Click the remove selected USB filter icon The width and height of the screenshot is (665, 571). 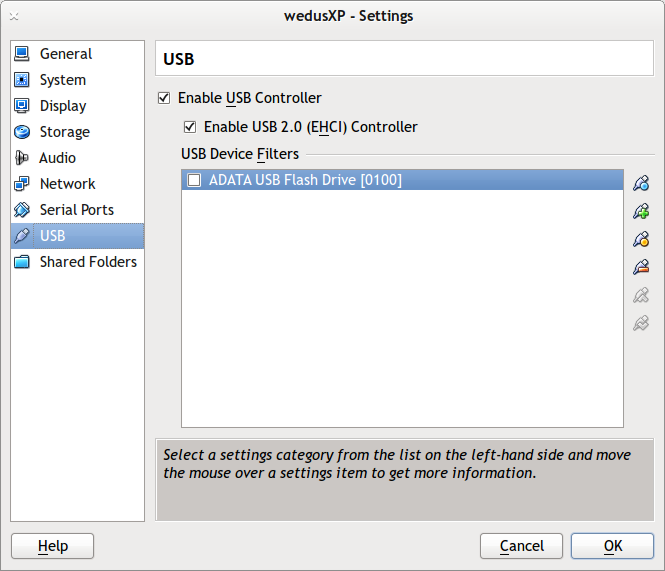641,267
